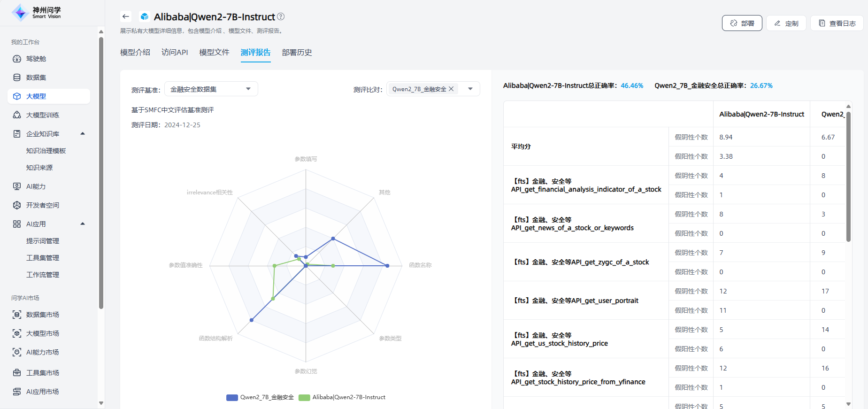Screen dimensions: 868x409
Task: Open 工具集市场 in sidebar
Action: click(42, 373)
